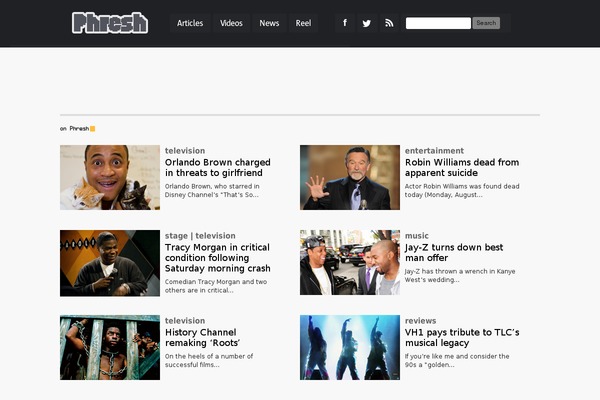Read 'Robin Williams dead from apparent suicide'
Screen dimensions: 600x400
(462, 167)
